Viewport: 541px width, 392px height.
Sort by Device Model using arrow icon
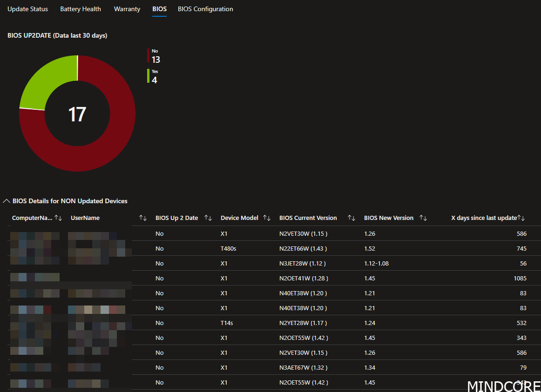coord(267,218)
